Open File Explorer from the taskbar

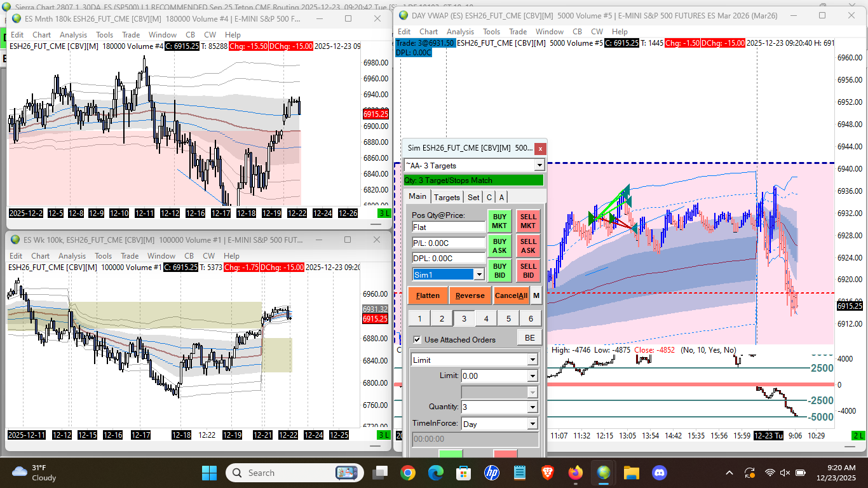click(x=632, y=473)
